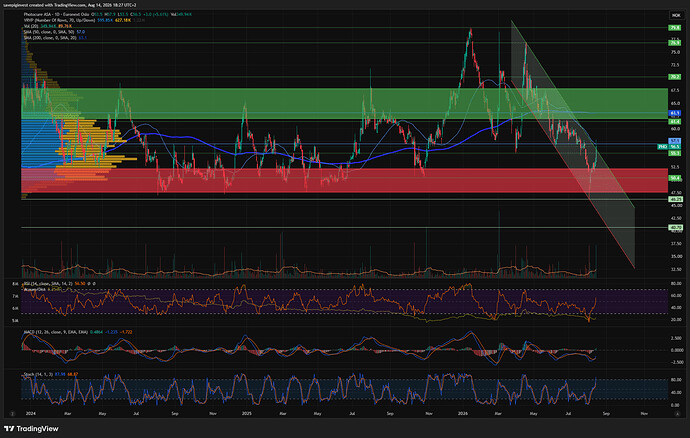Click the 20.00 tick on the RSI axis
Screen dimensions: 690x438
click(676, 320)
